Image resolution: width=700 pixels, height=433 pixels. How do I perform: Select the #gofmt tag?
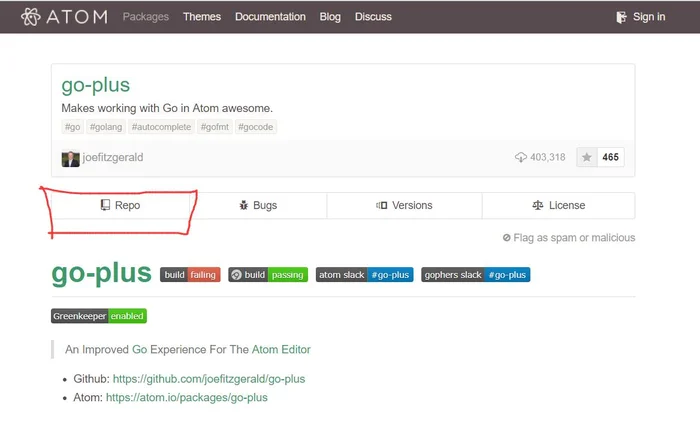pyautogui.click(x=215, y=127)
